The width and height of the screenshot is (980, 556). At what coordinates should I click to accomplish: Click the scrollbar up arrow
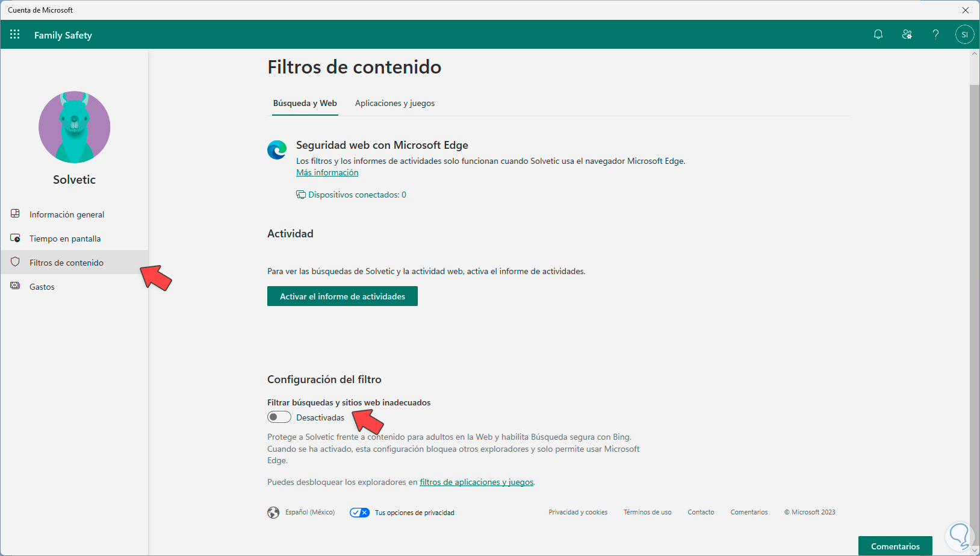(975, 54)
